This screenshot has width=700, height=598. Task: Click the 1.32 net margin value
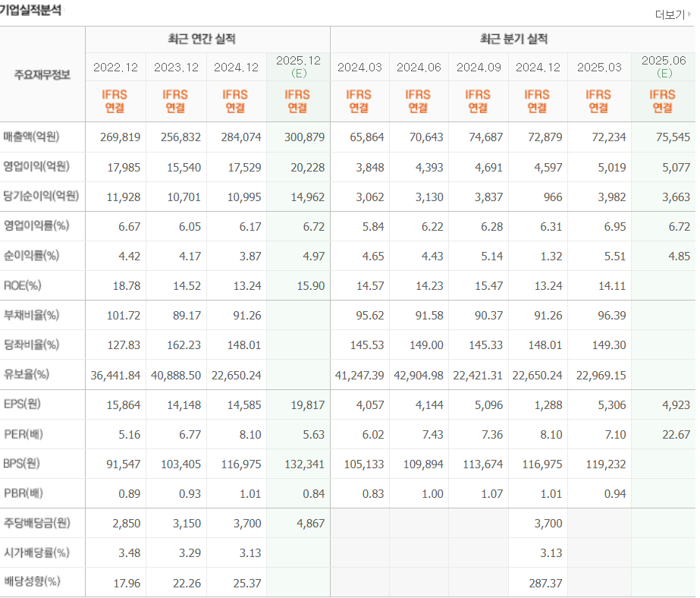(551, 257)
